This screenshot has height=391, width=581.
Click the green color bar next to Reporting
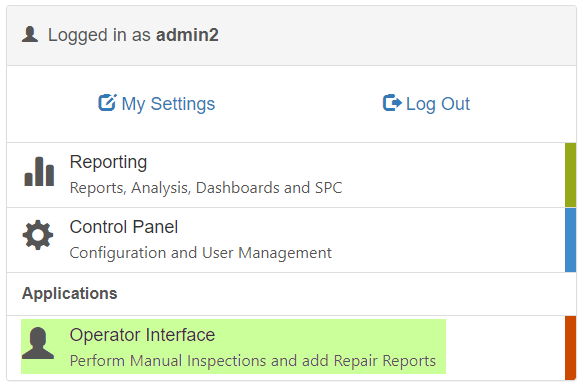pyautogui.click(x=571, y=175)
